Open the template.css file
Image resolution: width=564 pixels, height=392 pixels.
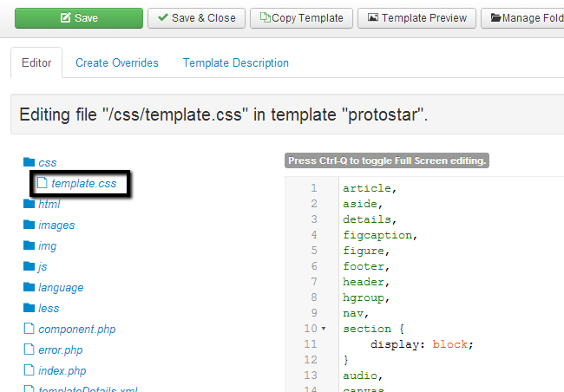[83, 183]
